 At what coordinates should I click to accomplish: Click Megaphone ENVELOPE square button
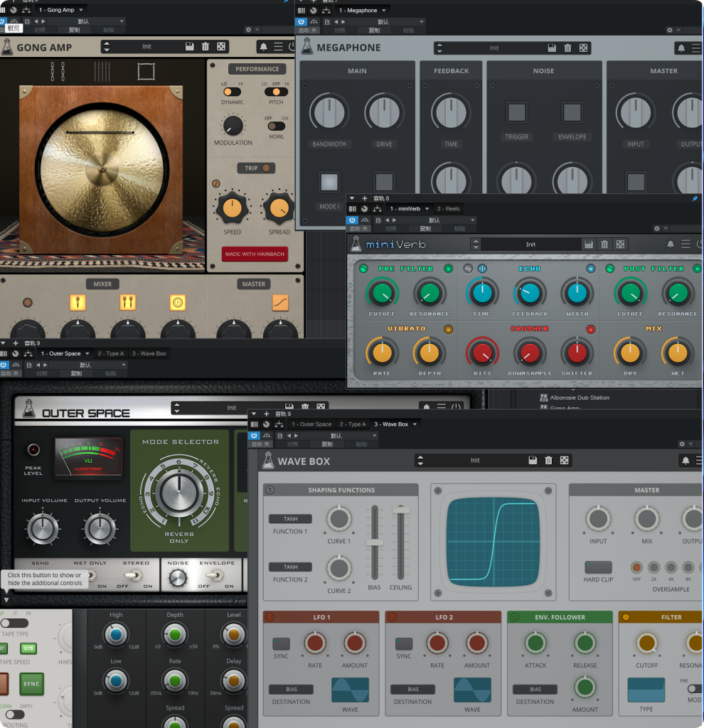[x=572, y=112]
